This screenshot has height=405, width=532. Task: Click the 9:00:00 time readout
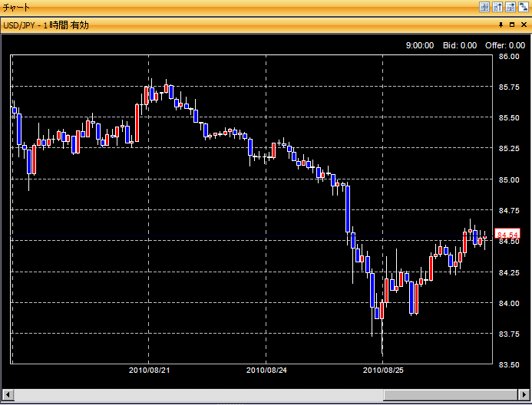419,45
